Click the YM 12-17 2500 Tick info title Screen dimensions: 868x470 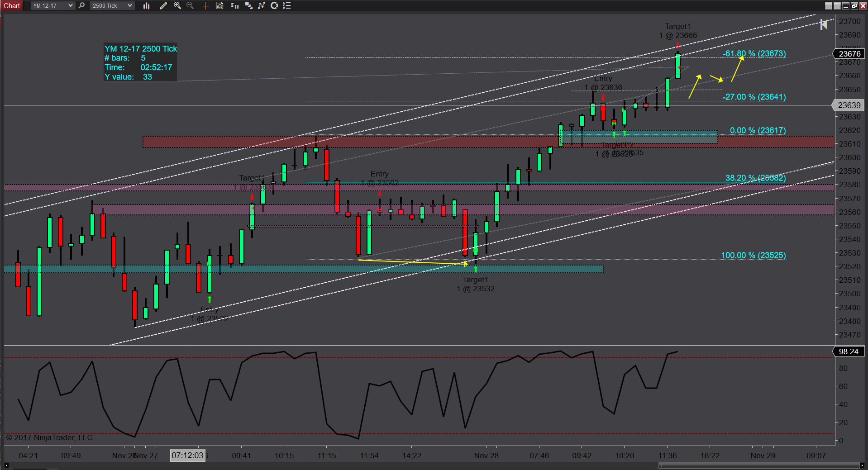[141, 48]
